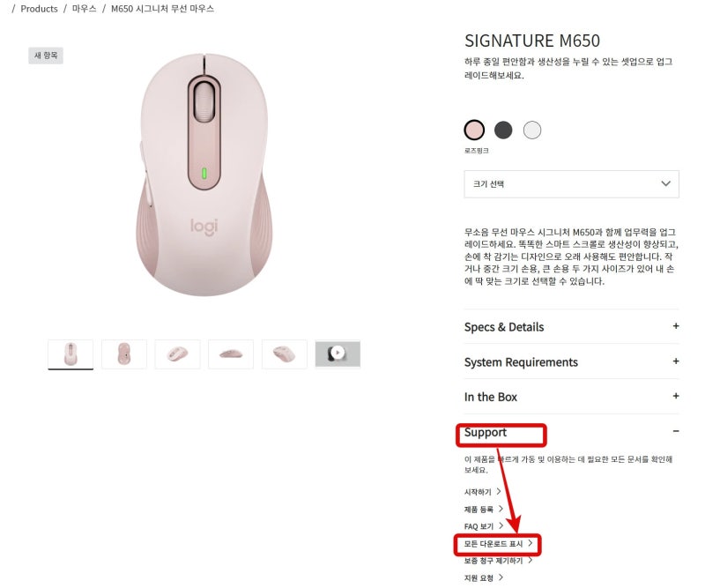Select the first product thumbnail
The image size is (705, 588).
pos(70,354)
